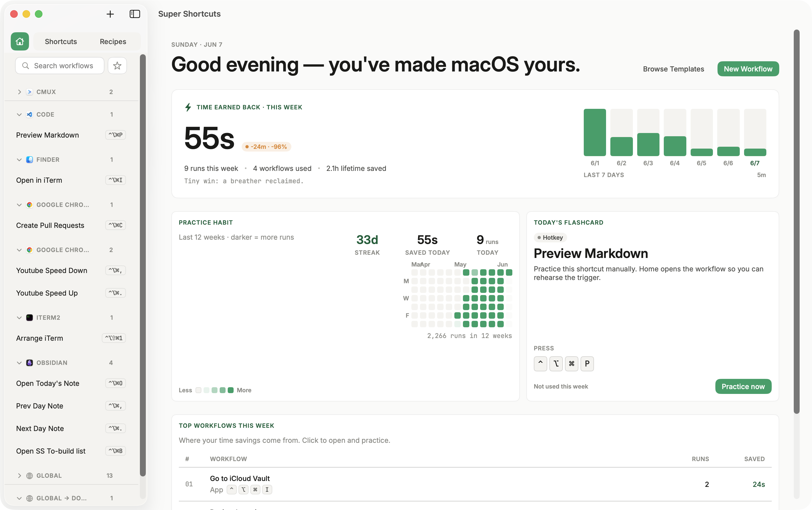The width and height of the screenshot is (812, 510).
Task: Select Prev Day Note workflow
Action: click(x=71, y=406)
